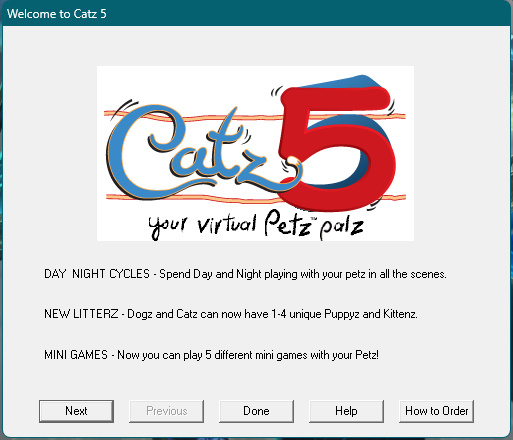Click the big red 5 in logo
The height and width of the screenshot is (440, 513).
click(x=337, y=147)
